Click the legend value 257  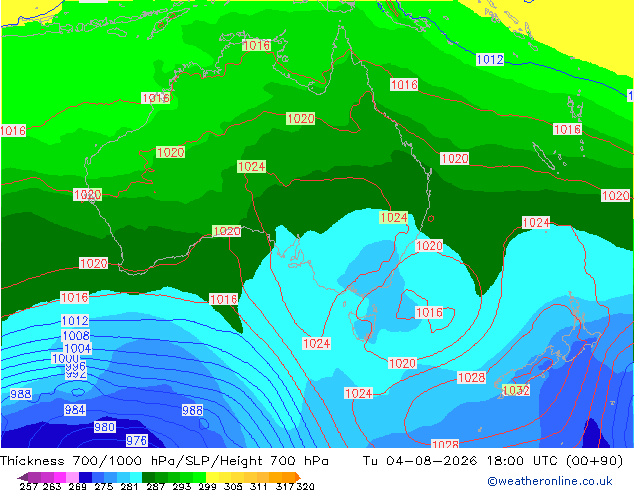tap(29, 486)
